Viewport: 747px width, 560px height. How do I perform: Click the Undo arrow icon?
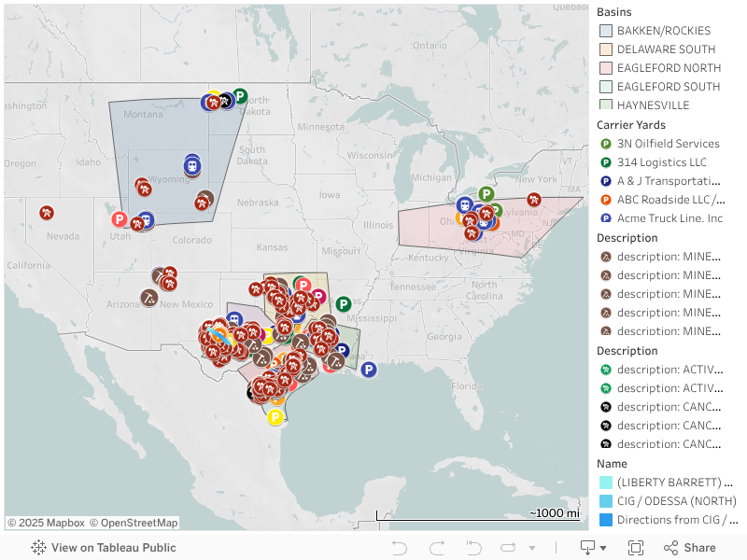(x=400, y=548)
